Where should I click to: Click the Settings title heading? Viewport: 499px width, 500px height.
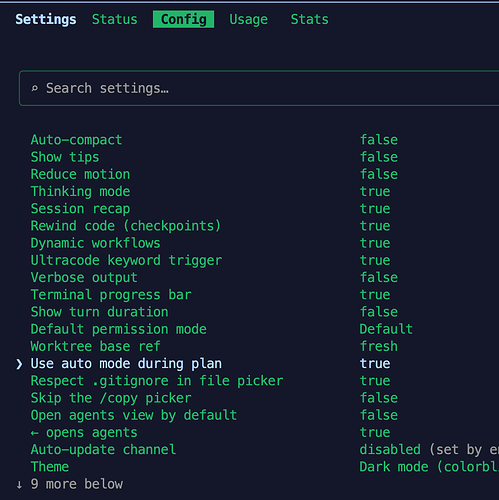click(46, 19)
